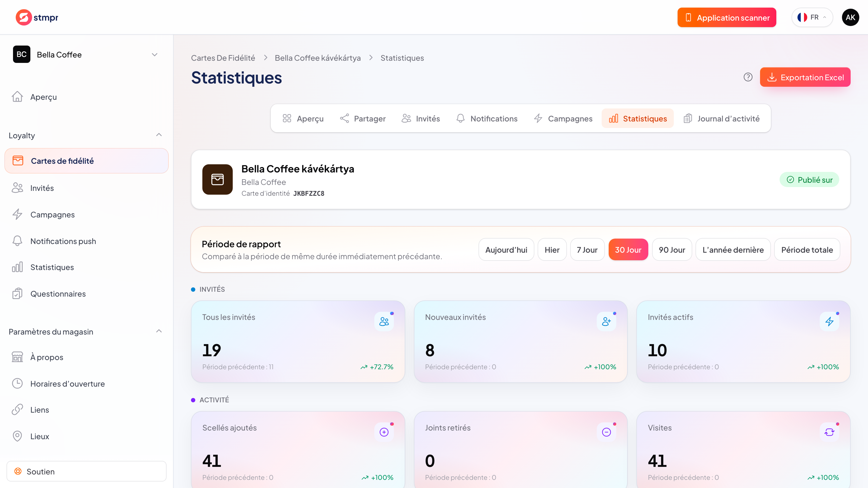Go to Bella Coffee kávékártya breadcrumb

coord(318,58)
